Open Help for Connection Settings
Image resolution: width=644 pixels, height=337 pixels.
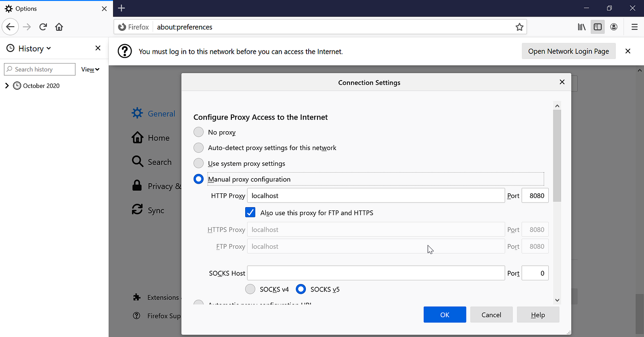click(x=538, y=315)
